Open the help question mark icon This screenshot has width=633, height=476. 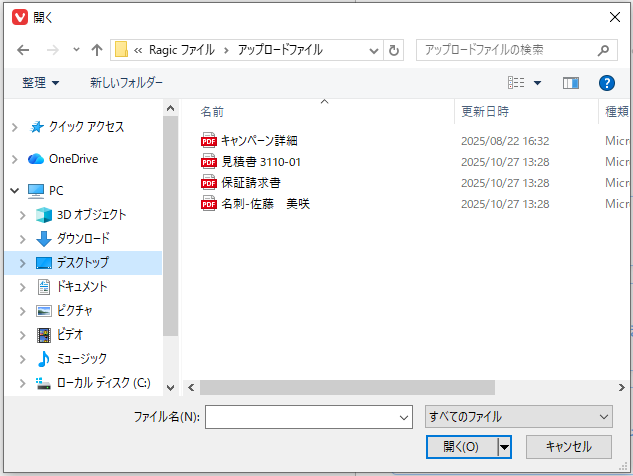tap(605, 83)
